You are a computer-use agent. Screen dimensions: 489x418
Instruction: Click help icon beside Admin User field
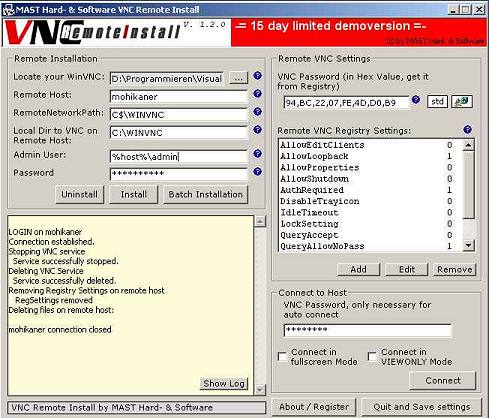point(257,154)
